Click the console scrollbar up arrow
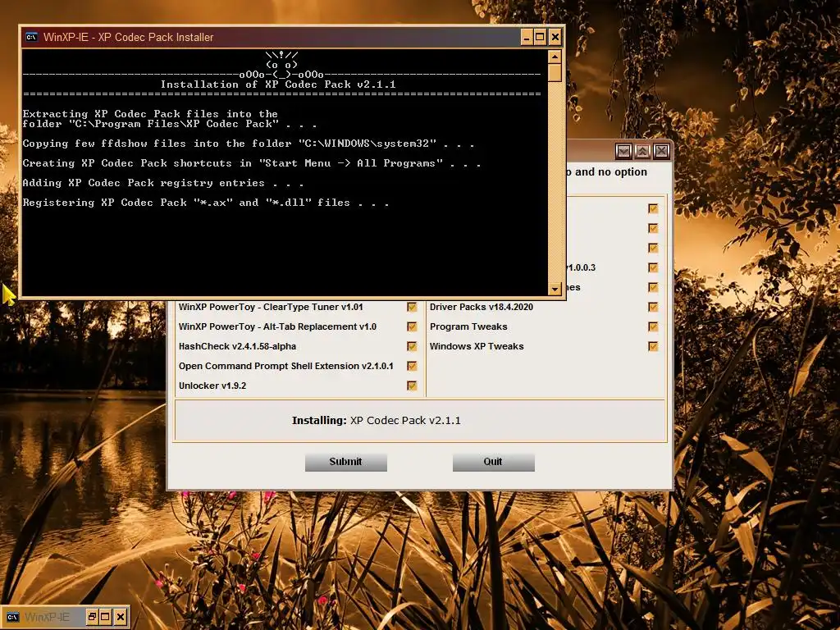The width and height of the screenshot is (840, 630). [x=555, y=57]
